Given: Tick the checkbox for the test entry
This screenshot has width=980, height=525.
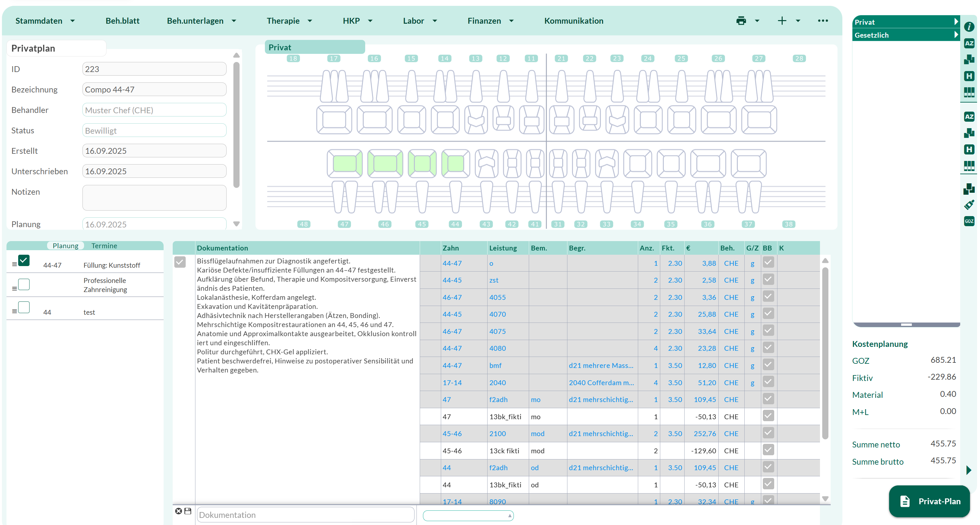Looking at the screenshot, I should (x=24, y=307).
